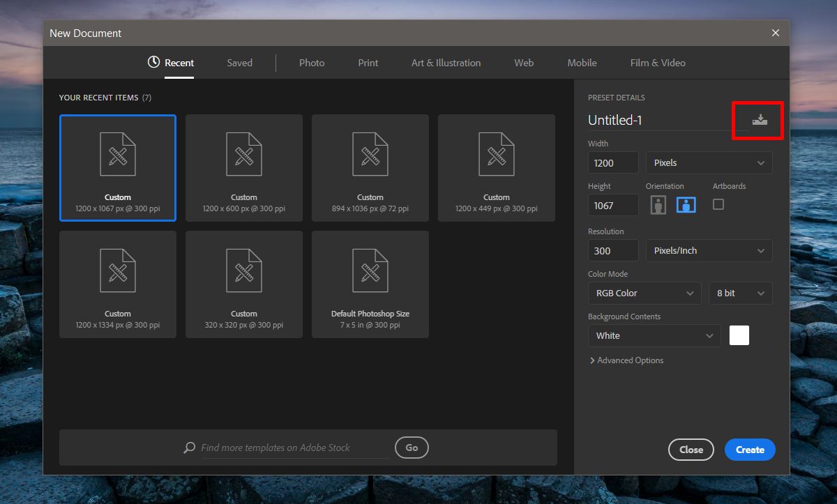Toggle portrait orientation
Image resolution: width=837 pixels, height=504 pixels.
[658, 204]
